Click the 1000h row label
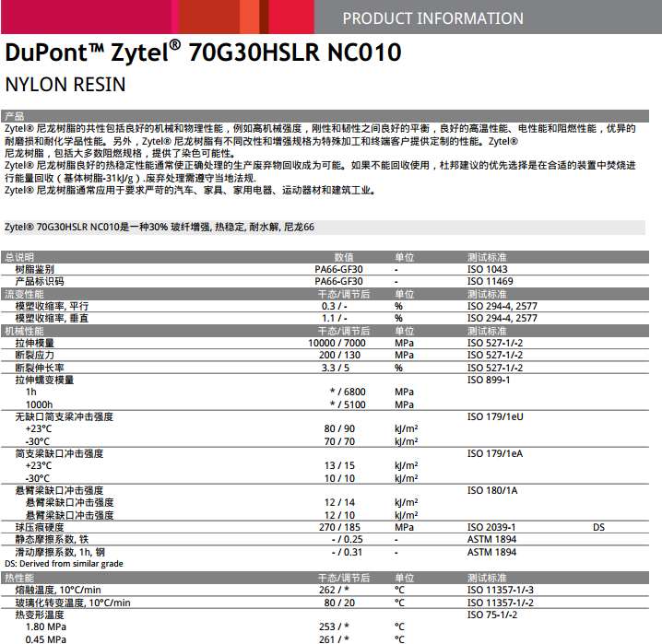The image size is (662, 644). pyautogui.click(x=40, y=404)
